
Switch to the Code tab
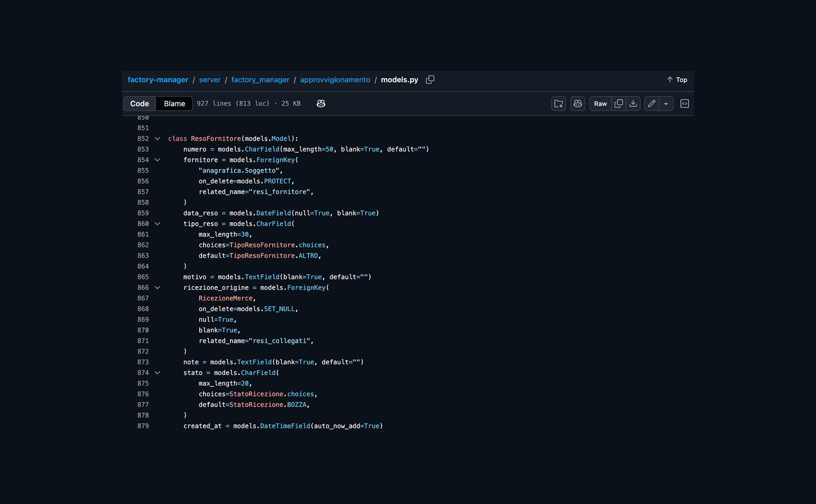coord(140,104)
